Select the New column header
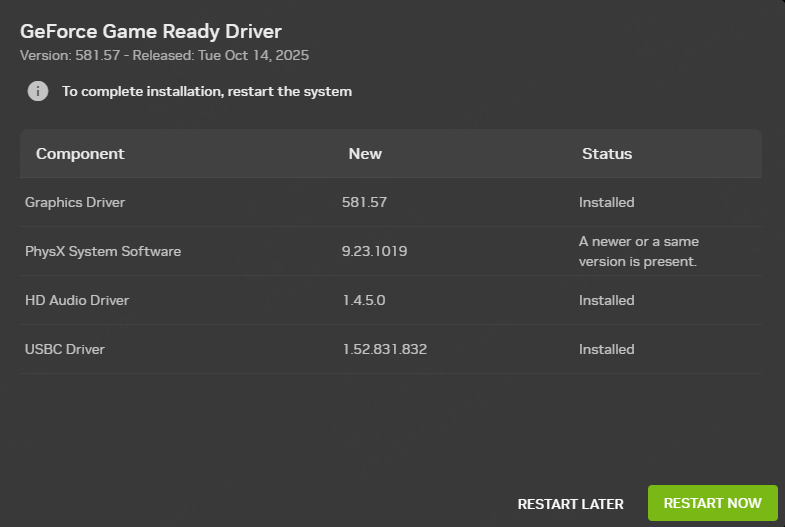The image size is (785, 527). point(365,154)
